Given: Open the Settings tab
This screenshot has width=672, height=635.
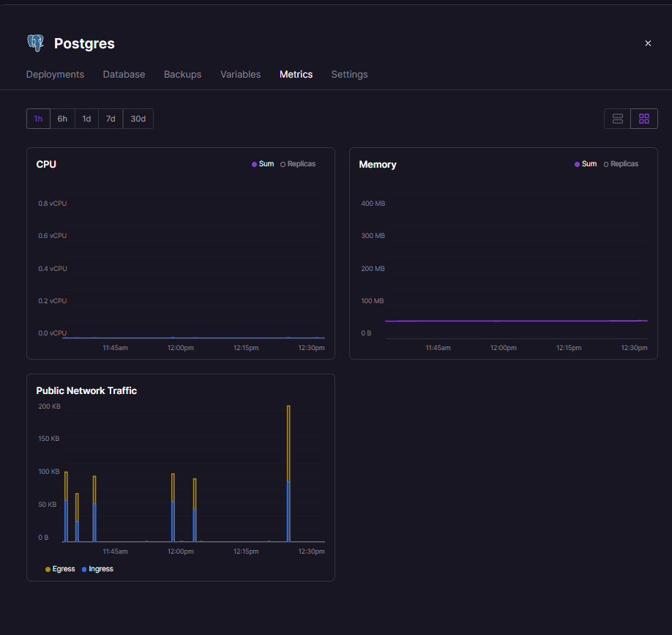Looking at the screenshot, I should (349, 74).
